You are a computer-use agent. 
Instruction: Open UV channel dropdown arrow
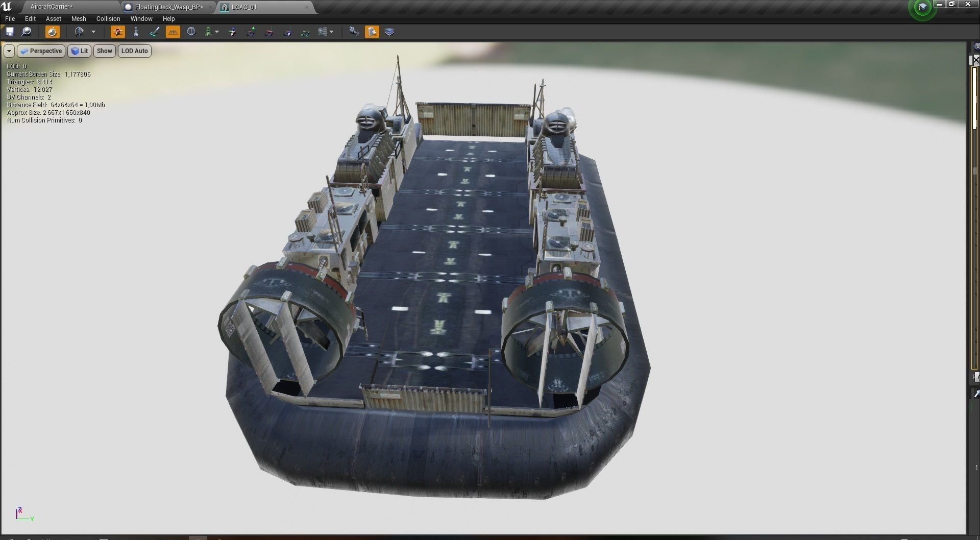[x=332, y=32]
